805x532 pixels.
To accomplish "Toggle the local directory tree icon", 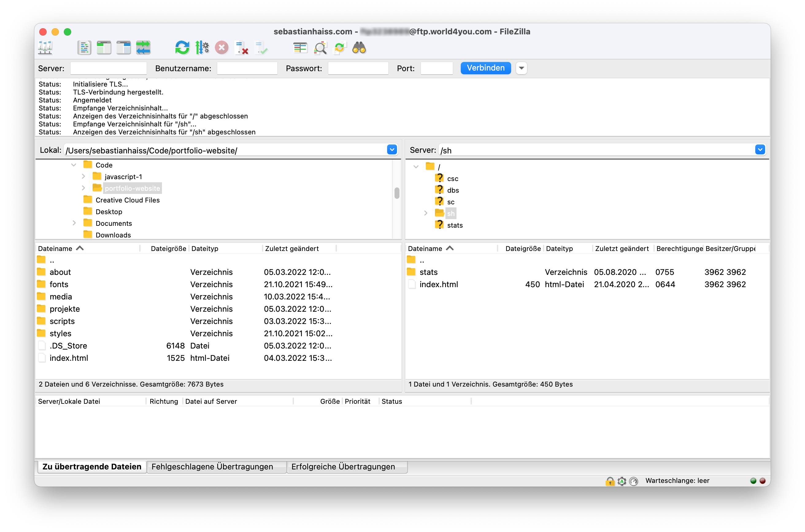I will (x=104, y=48).
